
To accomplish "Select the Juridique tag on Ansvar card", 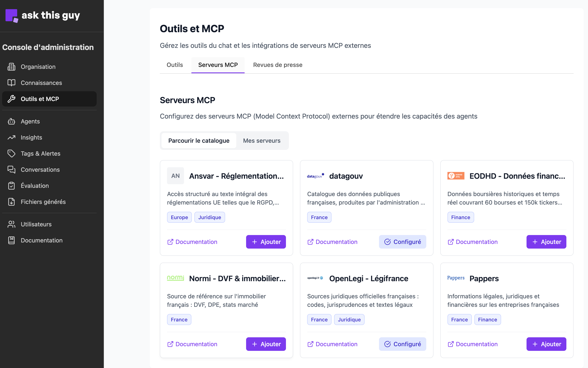I will tap(209, 217).
